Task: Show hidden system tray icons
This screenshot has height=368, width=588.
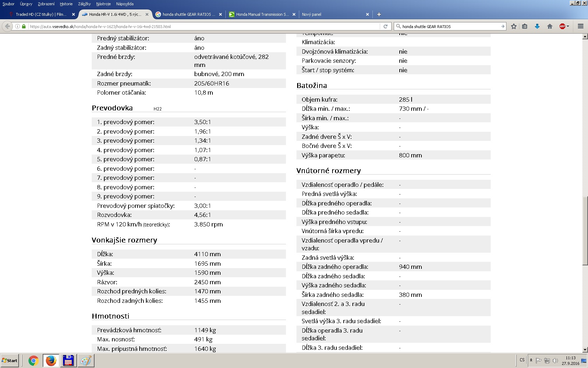Action: [531, 360]
